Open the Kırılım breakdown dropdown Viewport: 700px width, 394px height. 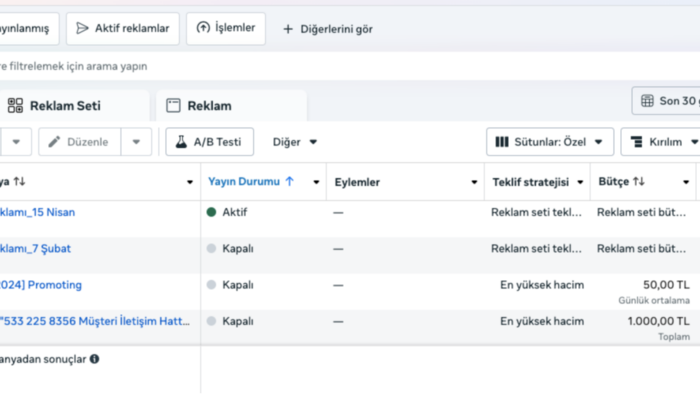click(x=662, y=142)
